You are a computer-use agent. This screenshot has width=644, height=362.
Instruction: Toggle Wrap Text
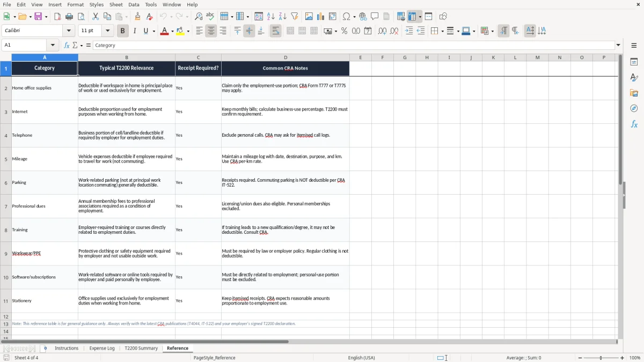[x=275, y=31]
